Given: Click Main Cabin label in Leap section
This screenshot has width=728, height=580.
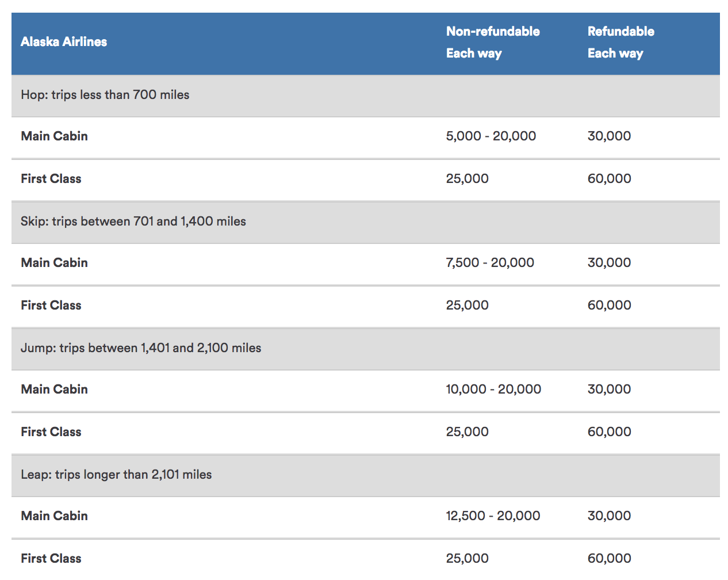Looking at the screenshot, I should [x=55, y=516].
